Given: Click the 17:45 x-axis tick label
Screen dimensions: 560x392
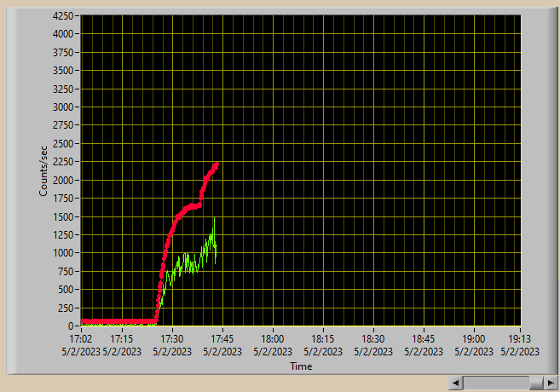Looking at the screenshot, I should (x=222, y=339).
